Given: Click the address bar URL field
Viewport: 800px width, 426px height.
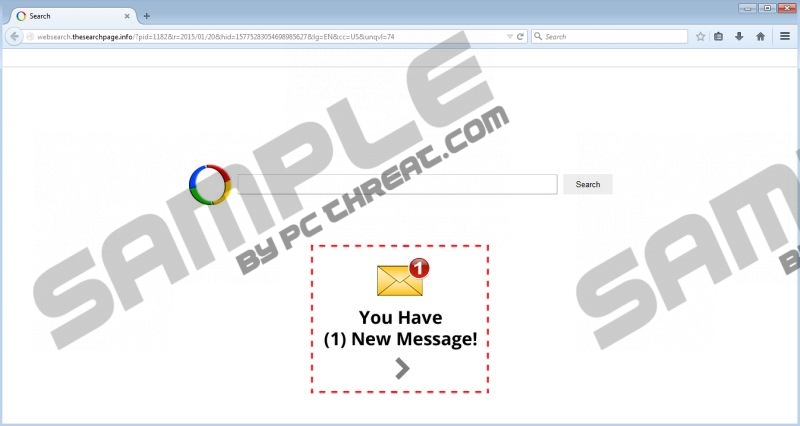Looking at the screenshot, I should (260, 36).
